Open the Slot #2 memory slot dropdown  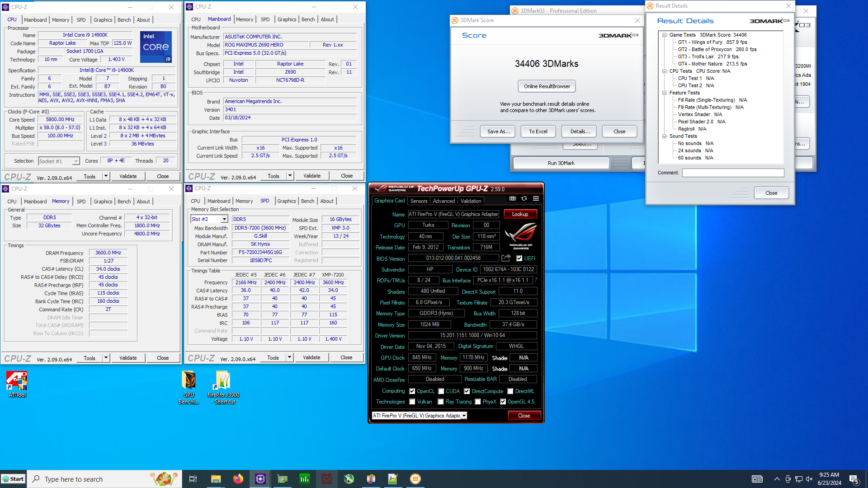coord(224,219)
